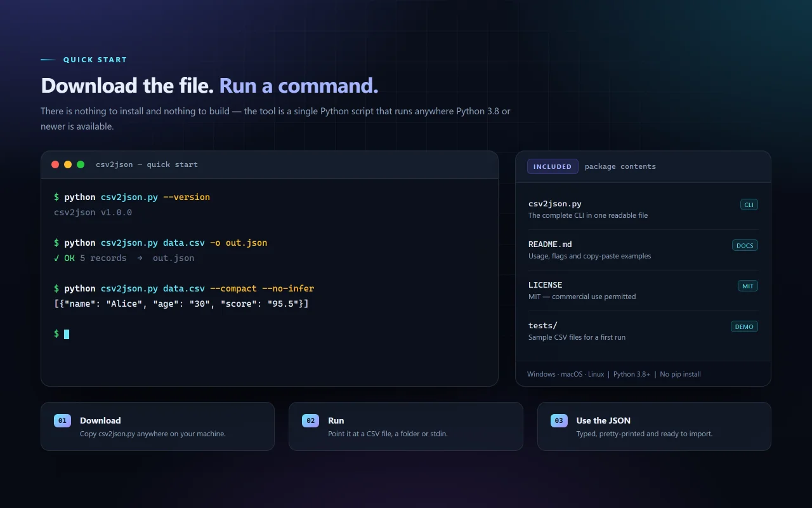Select the tests/ folder name
This screenshot has width=812, height=508.
coord(543,326)
